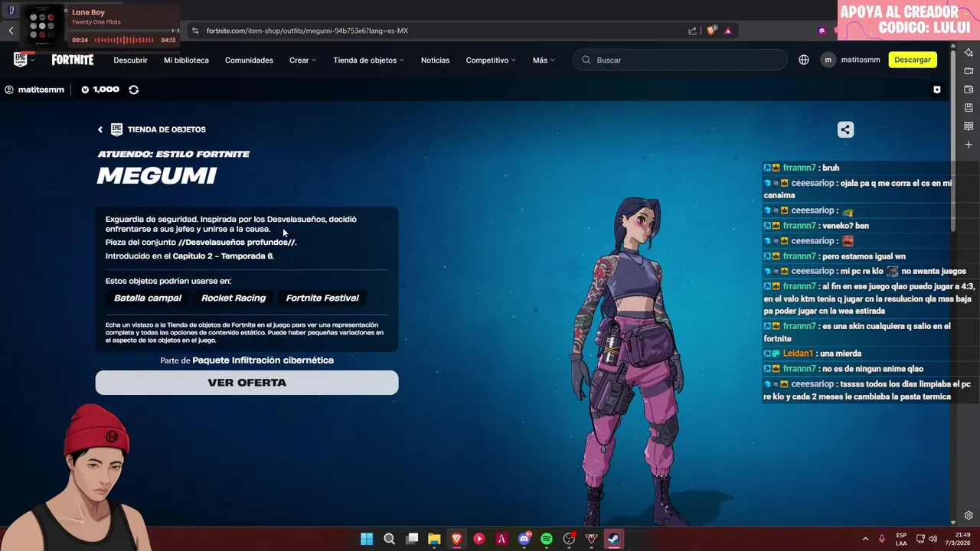Click the plus icon in Brave sidebar
The width and height of the screenshot is (980, 551).
[x=969, y=145]
